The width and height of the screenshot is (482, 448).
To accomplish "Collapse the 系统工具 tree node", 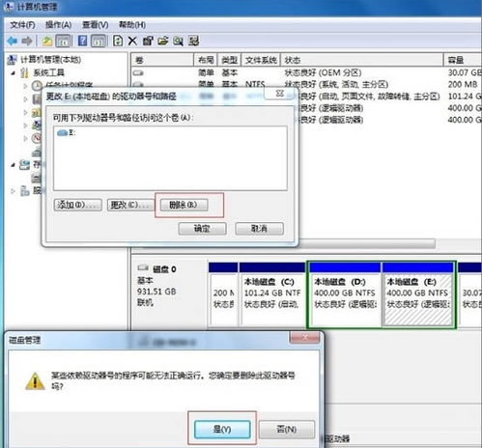I will click(14, 73).
